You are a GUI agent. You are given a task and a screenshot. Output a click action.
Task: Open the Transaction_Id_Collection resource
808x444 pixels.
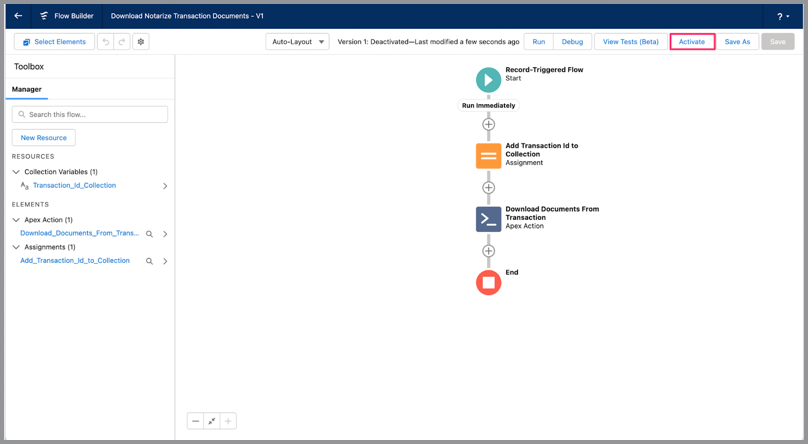(74, 186)
